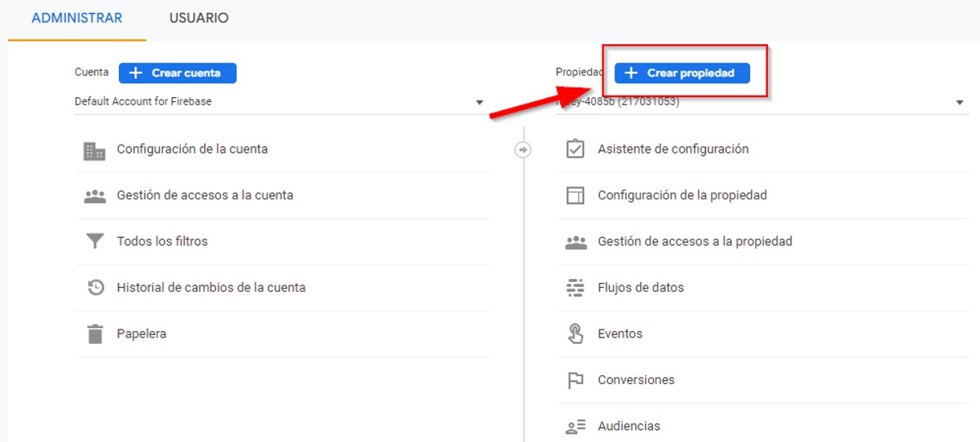Click the history clock icon
Screen dimensions: 980x442
96,287
